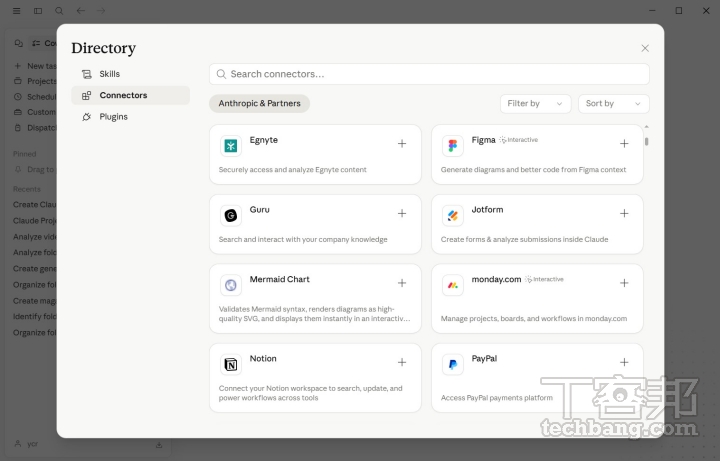Click 'Generate diagrams and better code from Figma' description
Image resolution: width=720 pixels, height=461 pixels.
(533, 170)
